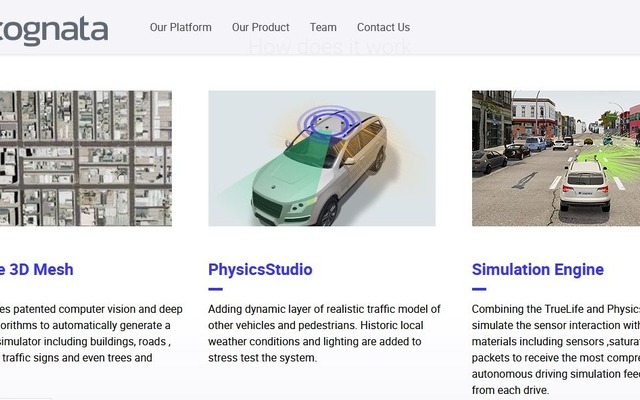The width and height of the screenshot is (640, 400).
Task: Click the 'stress test the system.' text
Action: 262,358
